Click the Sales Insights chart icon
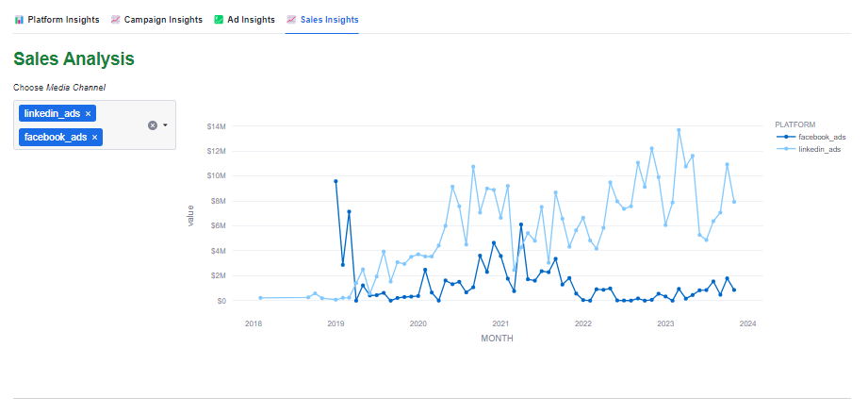This screenshot has height=414, width=868. click(x=291, y=20)
